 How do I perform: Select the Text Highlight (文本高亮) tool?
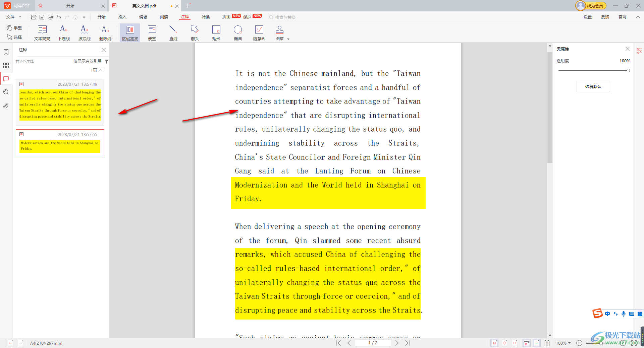pyautogui.click(x=42, y=33)
